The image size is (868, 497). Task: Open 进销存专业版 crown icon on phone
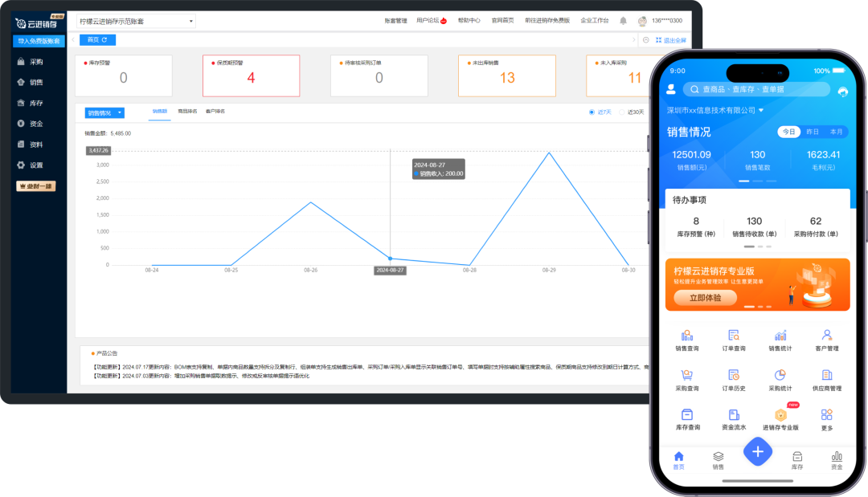[780, 415]
